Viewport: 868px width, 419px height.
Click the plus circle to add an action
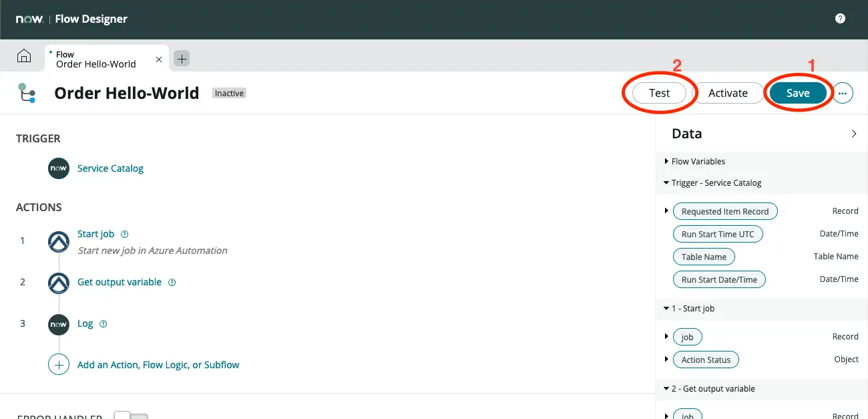pyautogui.click(x=59, y=365)
